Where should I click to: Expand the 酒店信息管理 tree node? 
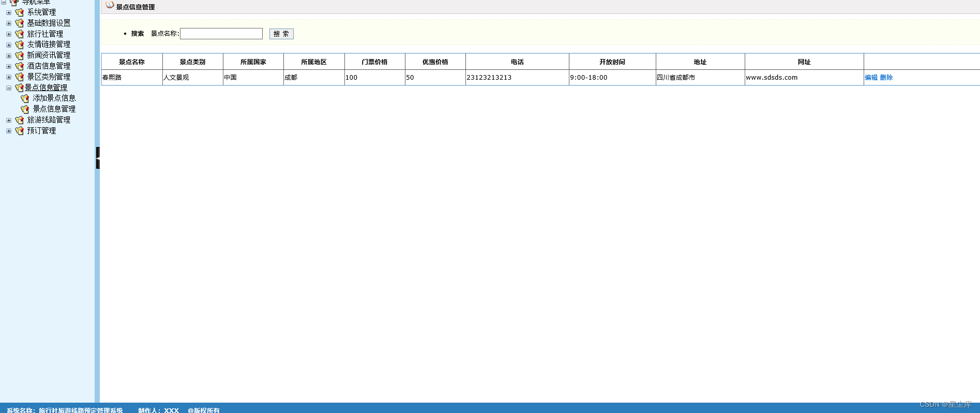point(9,66)
